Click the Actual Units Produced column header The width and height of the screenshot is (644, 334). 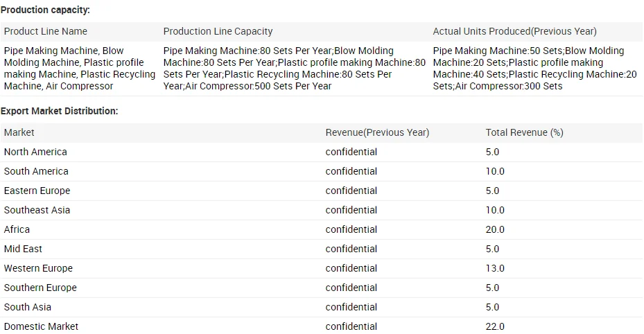tap(514, 31)
